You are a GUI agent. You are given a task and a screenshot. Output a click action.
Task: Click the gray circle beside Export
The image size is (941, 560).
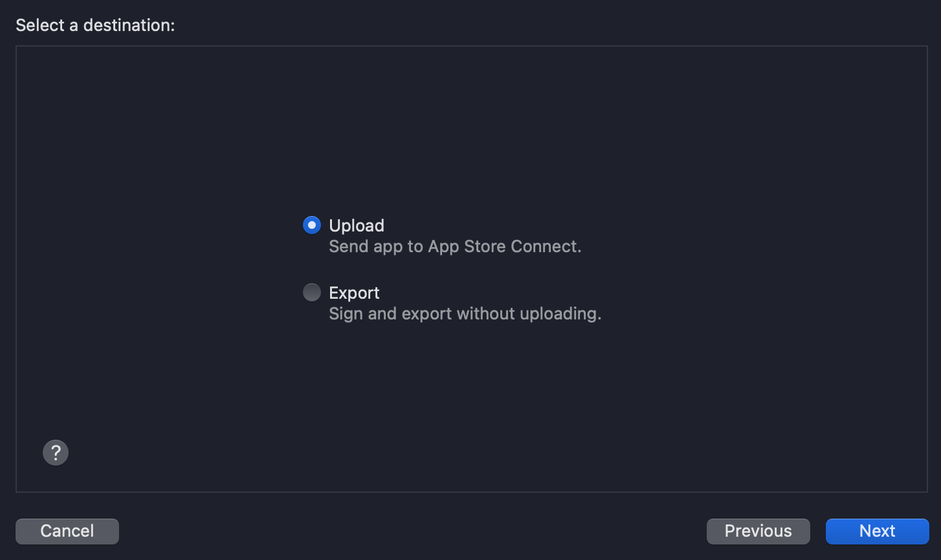[x=312, y=292]
